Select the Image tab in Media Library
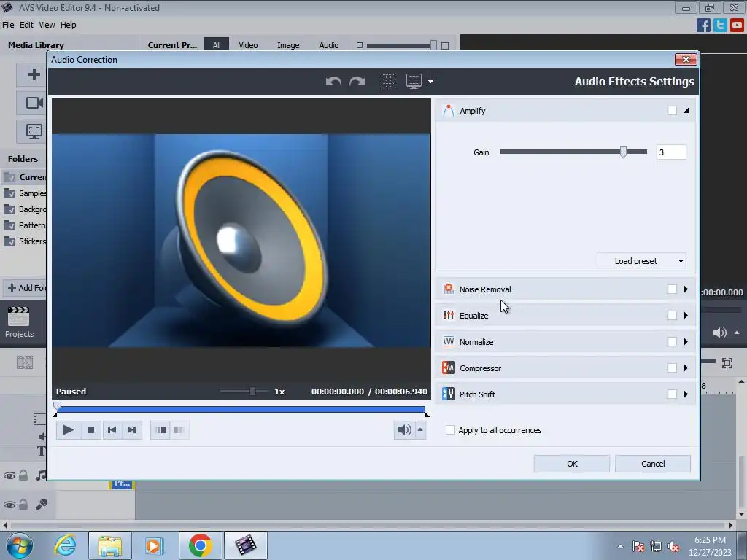The height and width of the screenshot is (560, 747). point(288,44)
